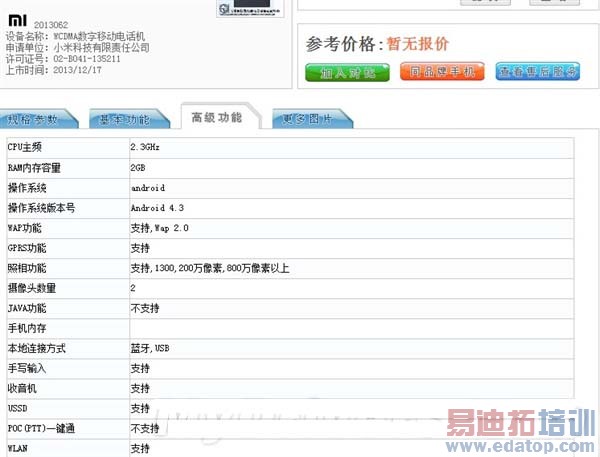Select the 设备名称 WCDMA数字移动电话机 line
Image resolution: width=600 pixels, height=457 pixels.
tap(75, 36)
